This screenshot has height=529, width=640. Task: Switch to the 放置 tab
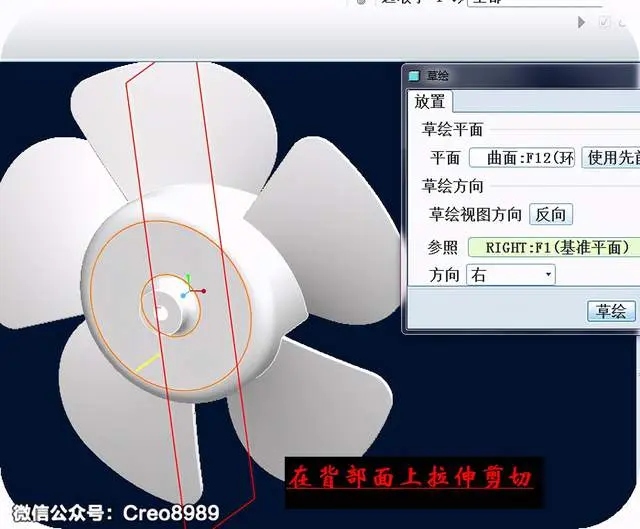click(x=429, y=102)
